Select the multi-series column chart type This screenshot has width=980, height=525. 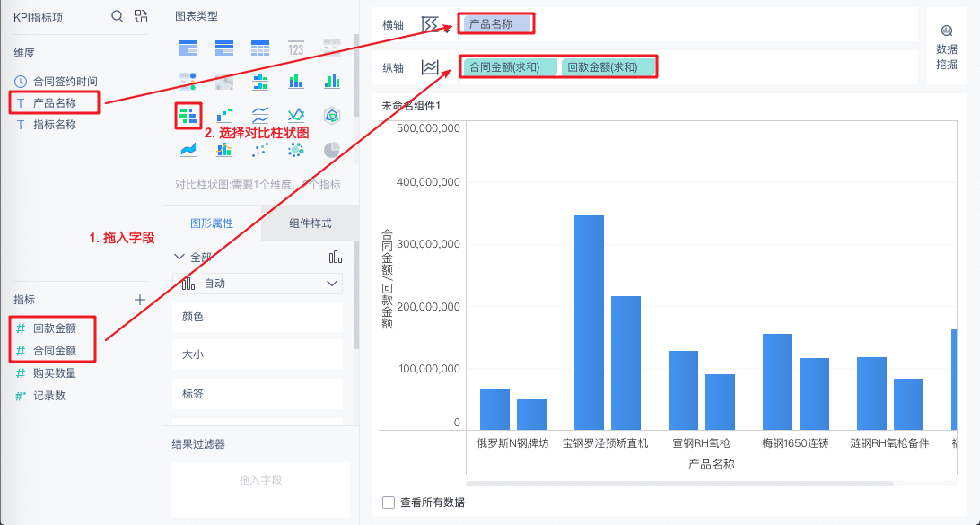tap(332, 82)
